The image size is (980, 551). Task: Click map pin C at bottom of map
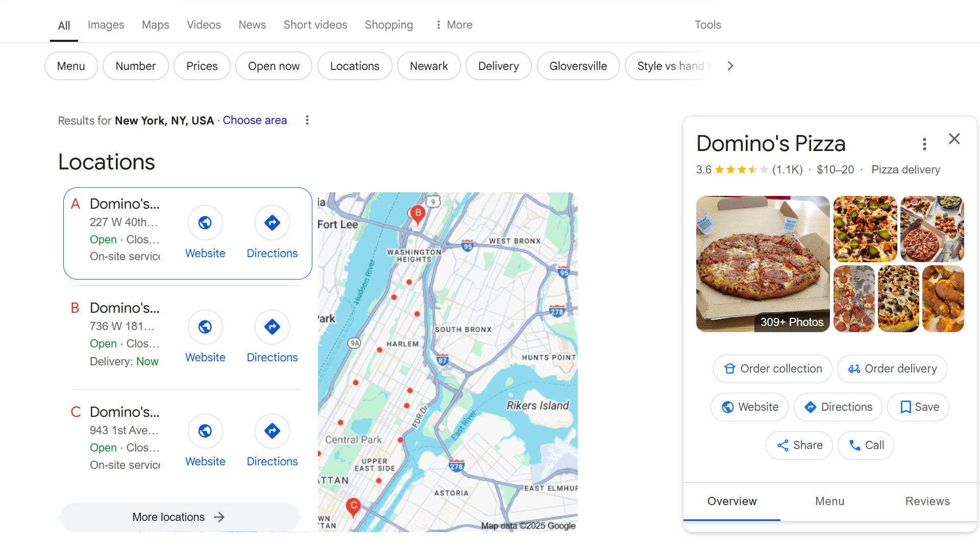click(x=353, y=508)
